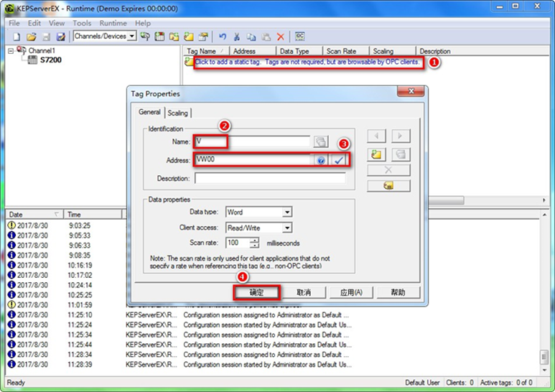
Task: Click the Copy toolbar icon
Action: (251, 37)
